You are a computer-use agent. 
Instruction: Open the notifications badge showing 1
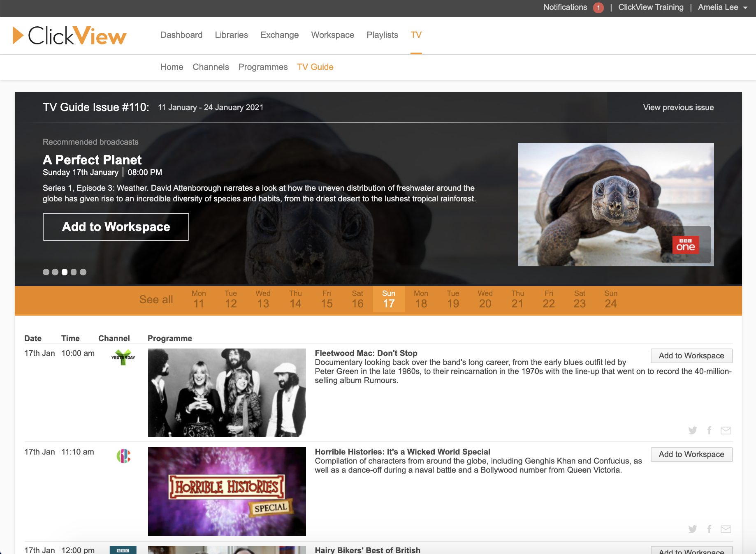[x=598, y=7]
